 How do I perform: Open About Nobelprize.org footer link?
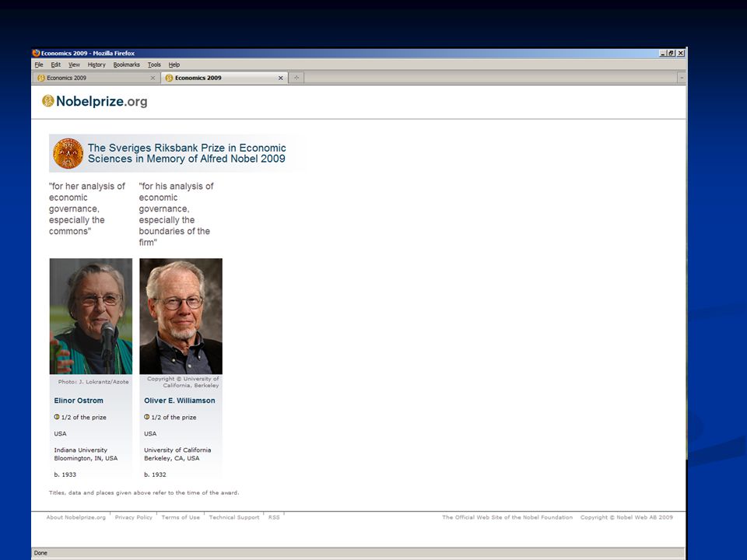pyautogui.click(x=75, y=517)
